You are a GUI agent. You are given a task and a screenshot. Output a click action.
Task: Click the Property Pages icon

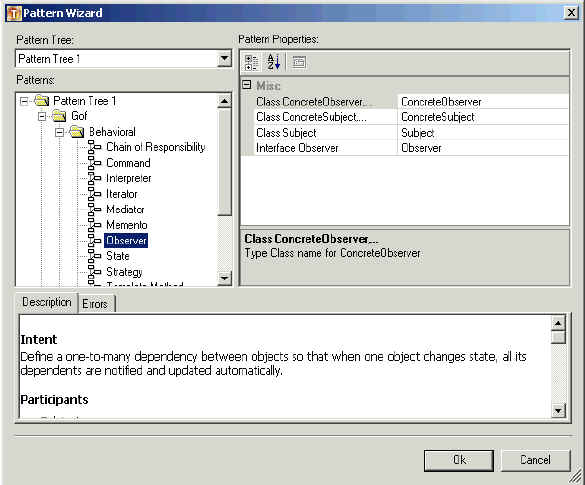click(298, 62)
